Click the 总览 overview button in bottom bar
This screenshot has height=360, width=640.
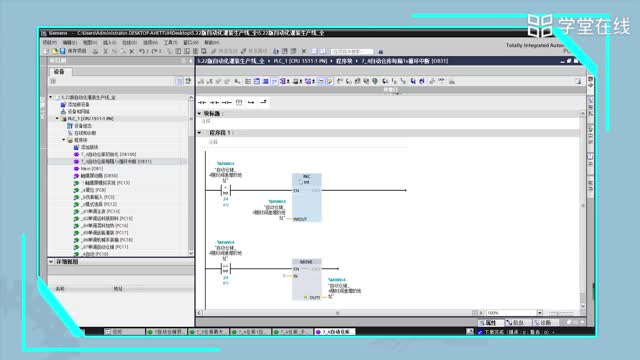tap(124, 332)
